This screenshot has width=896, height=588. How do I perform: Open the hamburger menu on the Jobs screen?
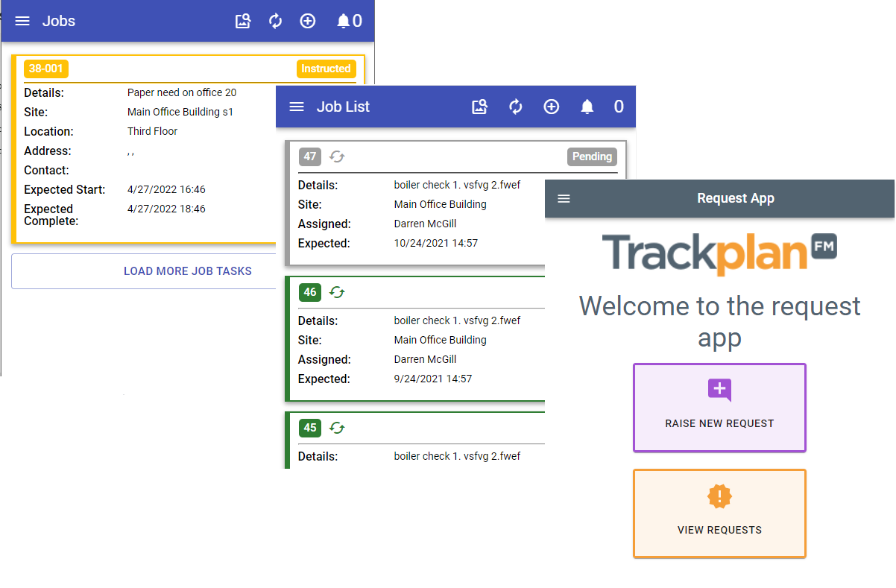point(22,21)
